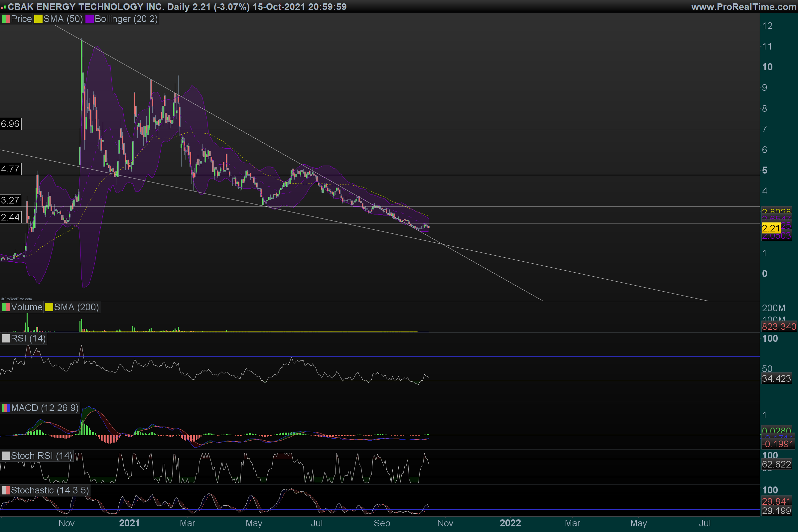Click the yellow SMA (200) swatch icon

(x=49, y=307)
